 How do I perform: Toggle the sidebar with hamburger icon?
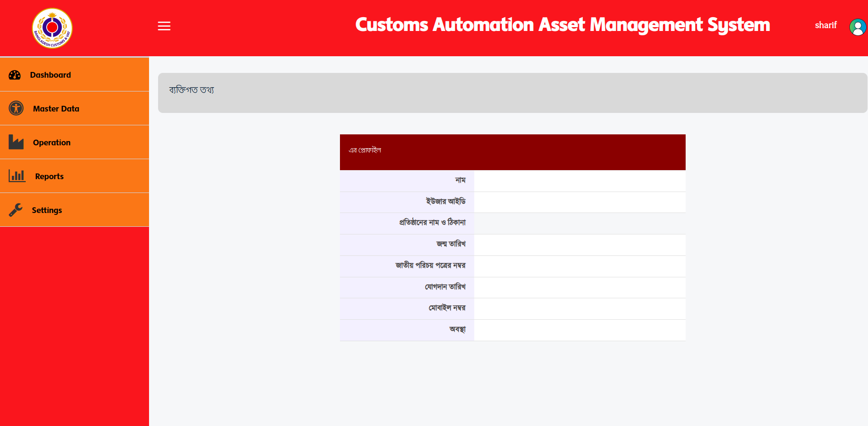pos(164,26)
